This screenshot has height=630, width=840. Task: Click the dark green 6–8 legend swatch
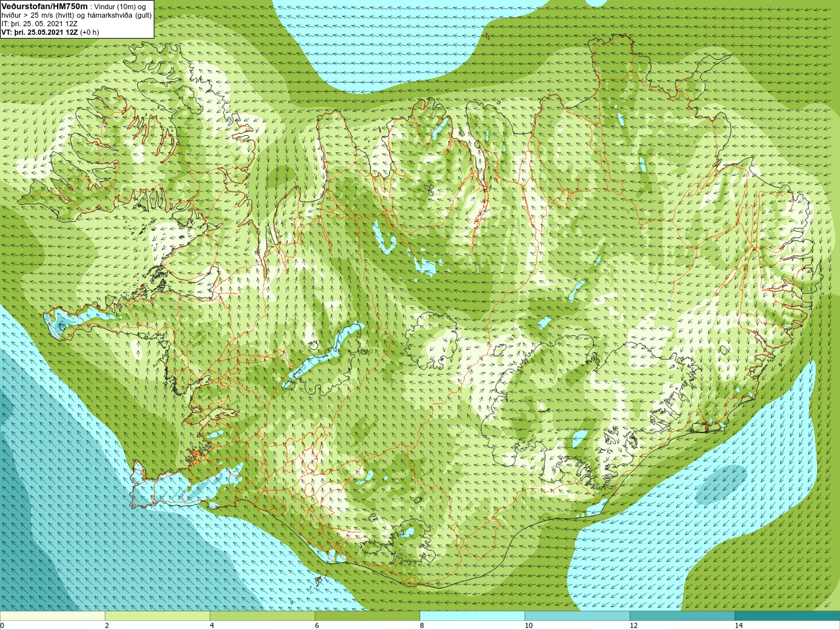click(367, 616)
